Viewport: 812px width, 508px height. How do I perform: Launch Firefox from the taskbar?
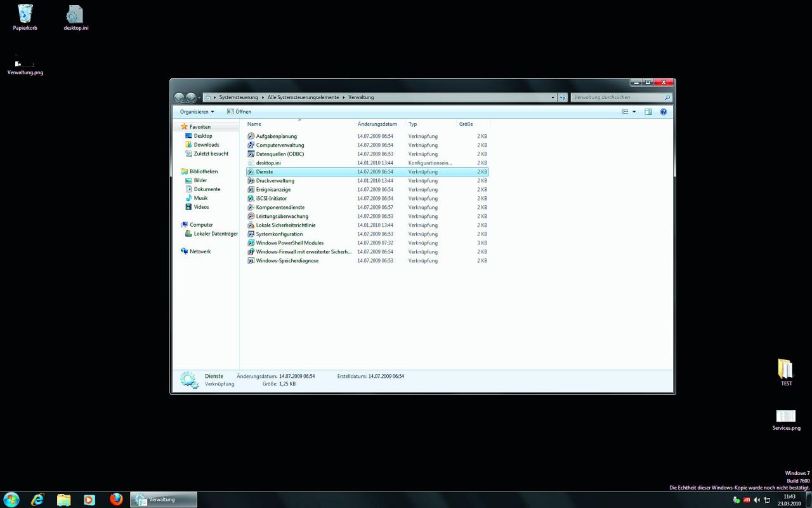[116, 500]
